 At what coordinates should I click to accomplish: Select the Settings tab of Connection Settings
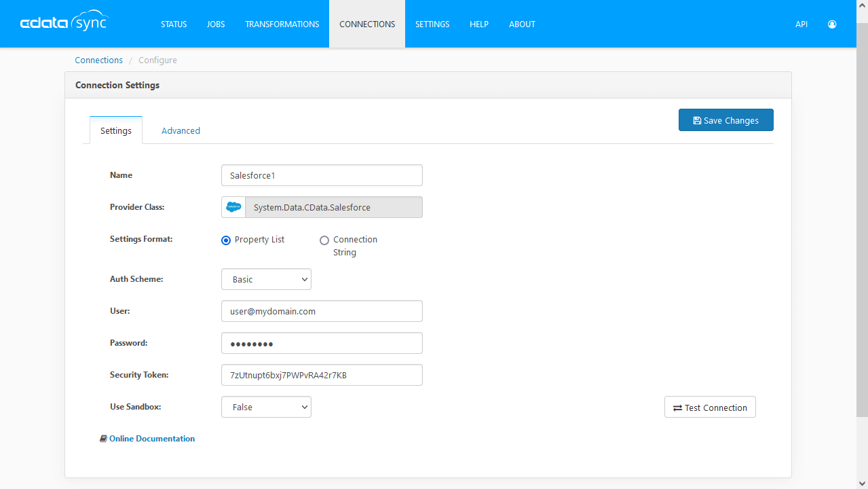click(x=115, y=130)
